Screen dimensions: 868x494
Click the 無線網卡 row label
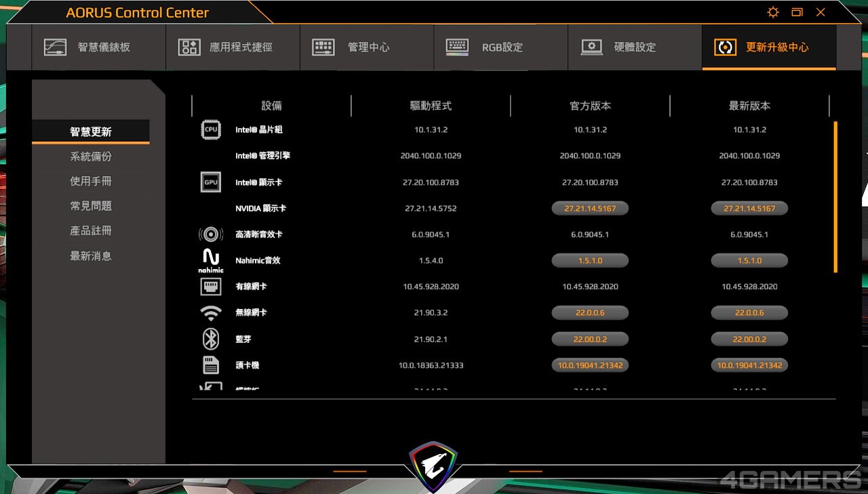coord(251,313)
